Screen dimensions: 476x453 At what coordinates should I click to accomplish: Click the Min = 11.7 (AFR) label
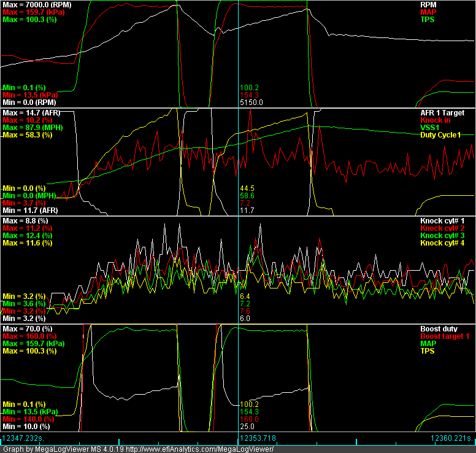[x=29, y=210]
